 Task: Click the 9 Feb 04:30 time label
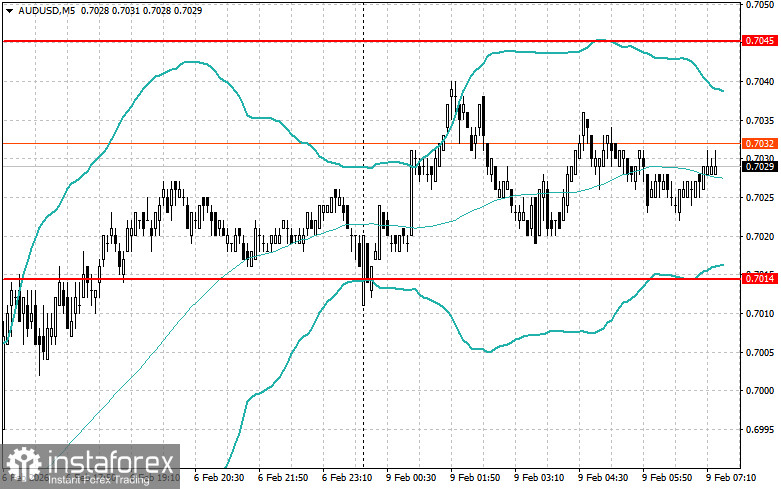[x=603, y=478]
